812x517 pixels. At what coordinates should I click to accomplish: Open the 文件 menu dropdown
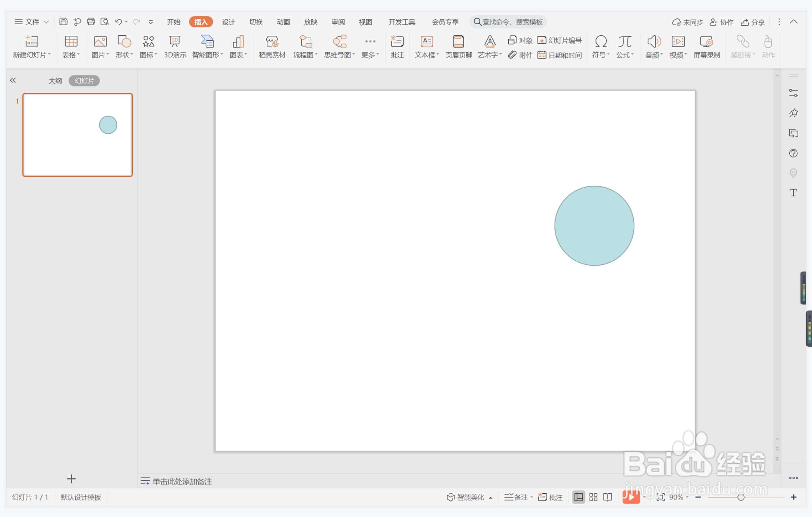point(32,22)
